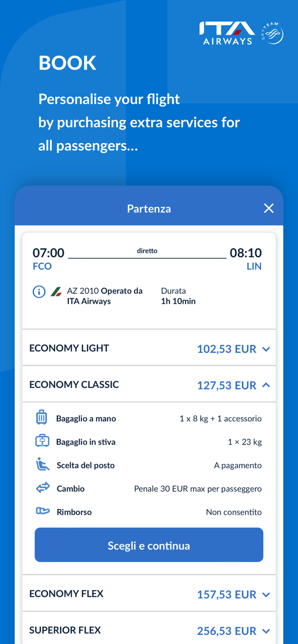
Task: Click the FCO departure airport code
Action: (x=42, y=266)
